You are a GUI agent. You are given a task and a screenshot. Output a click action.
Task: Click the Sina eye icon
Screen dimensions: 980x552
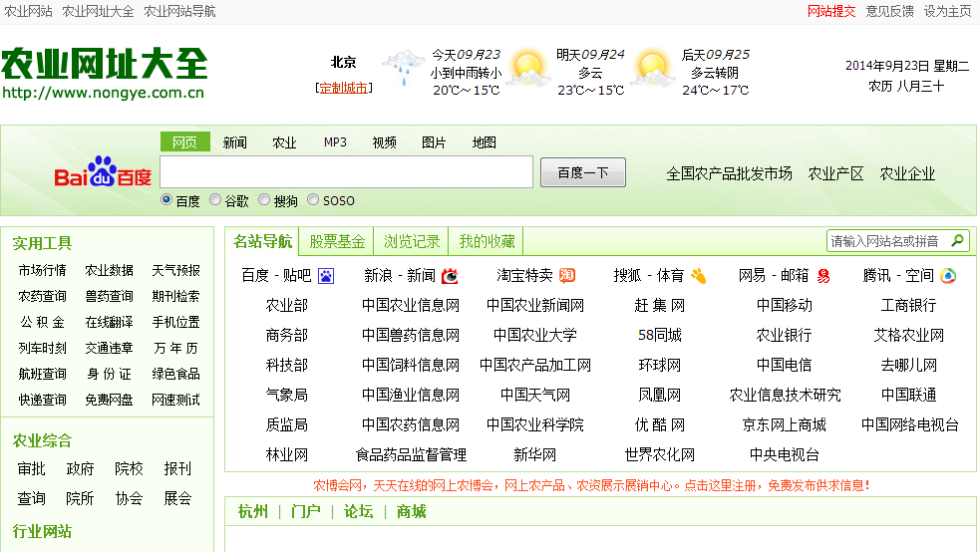[x=450, y=275]
